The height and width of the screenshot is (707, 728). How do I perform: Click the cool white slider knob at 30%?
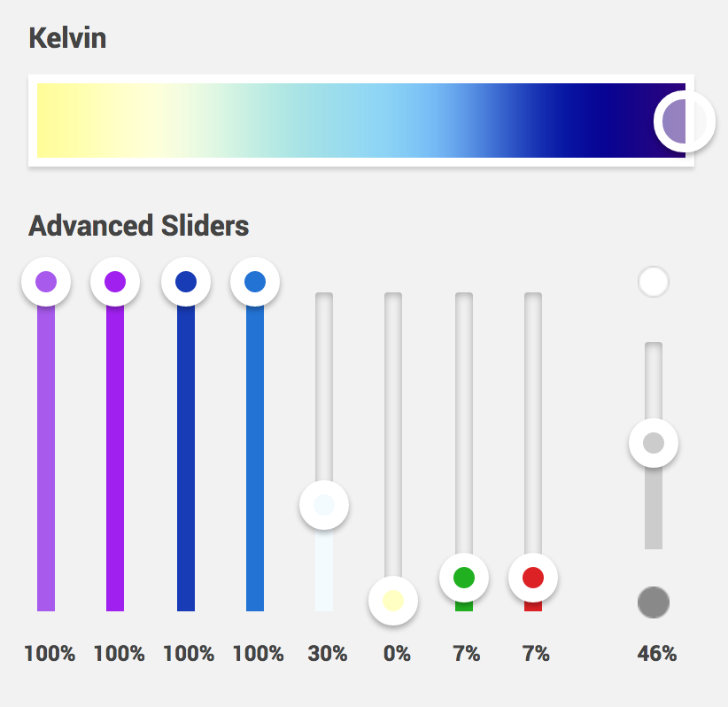(x=324, y=505)
